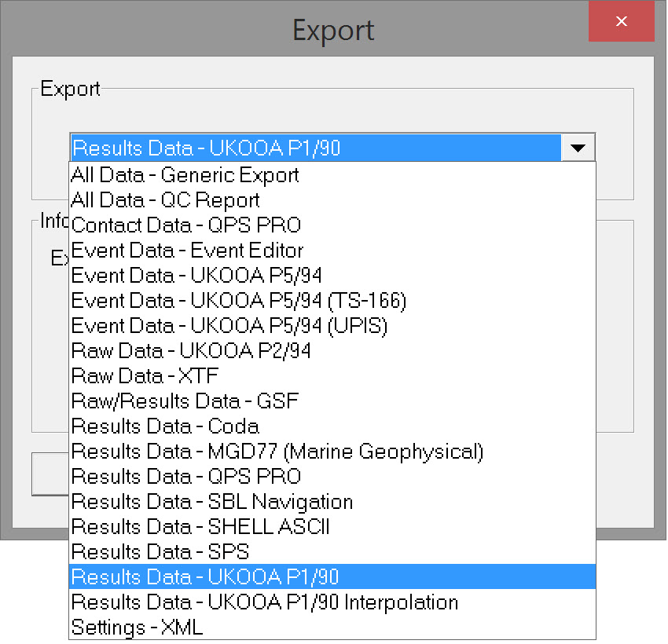668x644 pixels.
Task: Select All Data - QC Report option
Action: coord(165,199)
